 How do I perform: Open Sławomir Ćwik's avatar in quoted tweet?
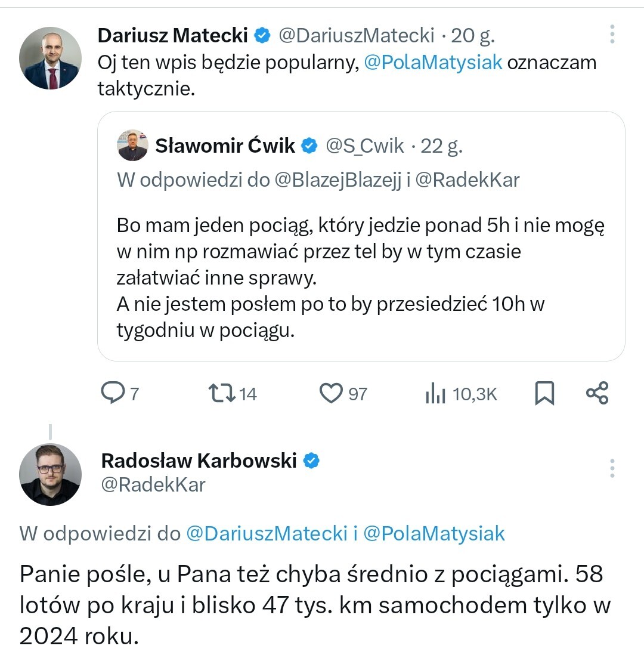point(132,146)
